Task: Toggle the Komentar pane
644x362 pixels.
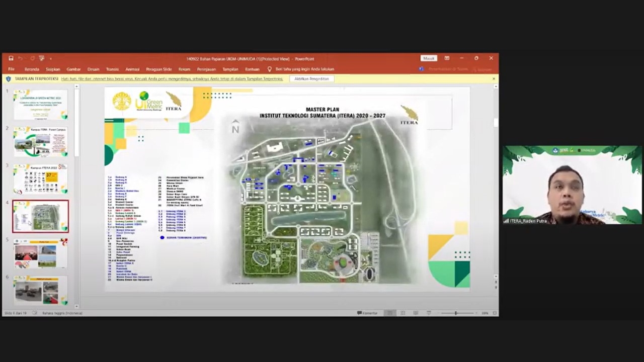Action: [x=367, y=313]
